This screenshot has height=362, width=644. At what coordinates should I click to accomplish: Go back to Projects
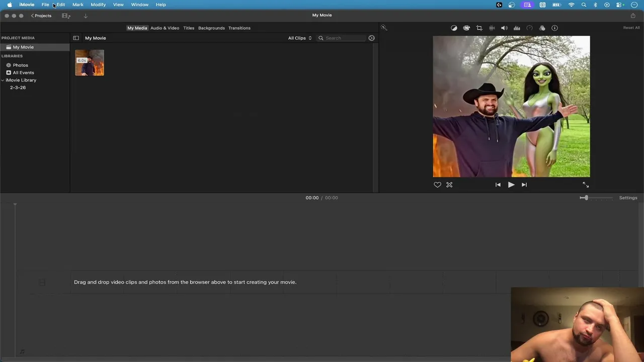[x=41, y=16]
